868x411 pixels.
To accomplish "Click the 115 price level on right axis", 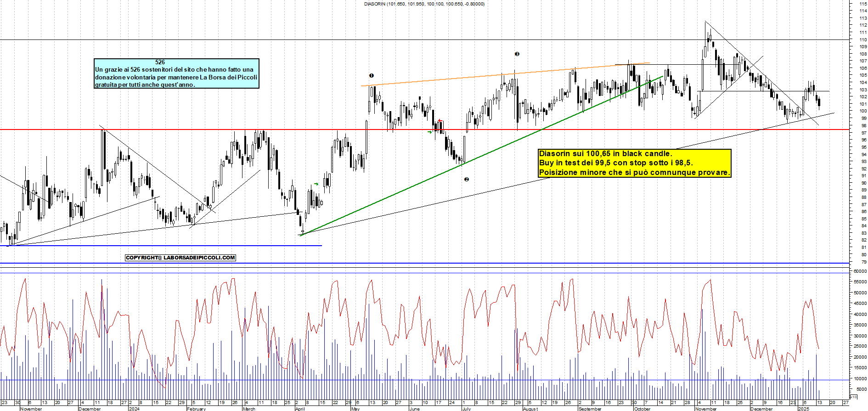I will point(863,4).
